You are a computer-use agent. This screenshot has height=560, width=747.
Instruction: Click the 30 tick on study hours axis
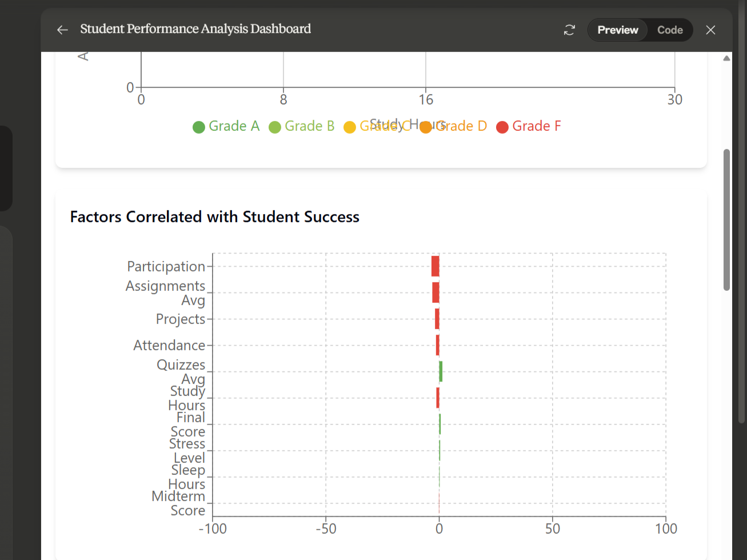(x=675, y=99)
